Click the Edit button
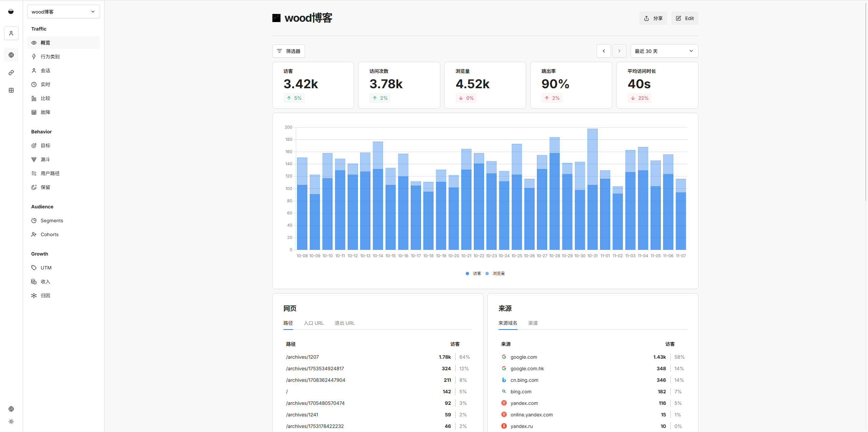Image resolution: width=868 pixels, height=432 pixels. click(684, 18)
